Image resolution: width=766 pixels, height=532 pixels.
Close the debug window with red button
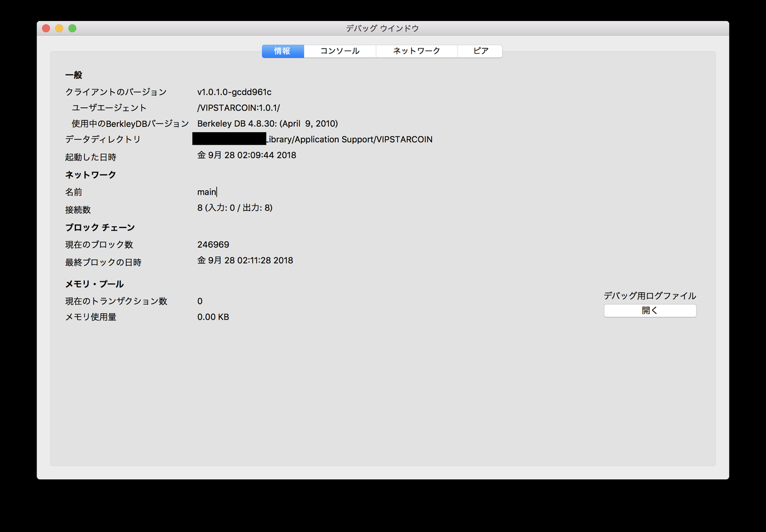pos(46,28)
